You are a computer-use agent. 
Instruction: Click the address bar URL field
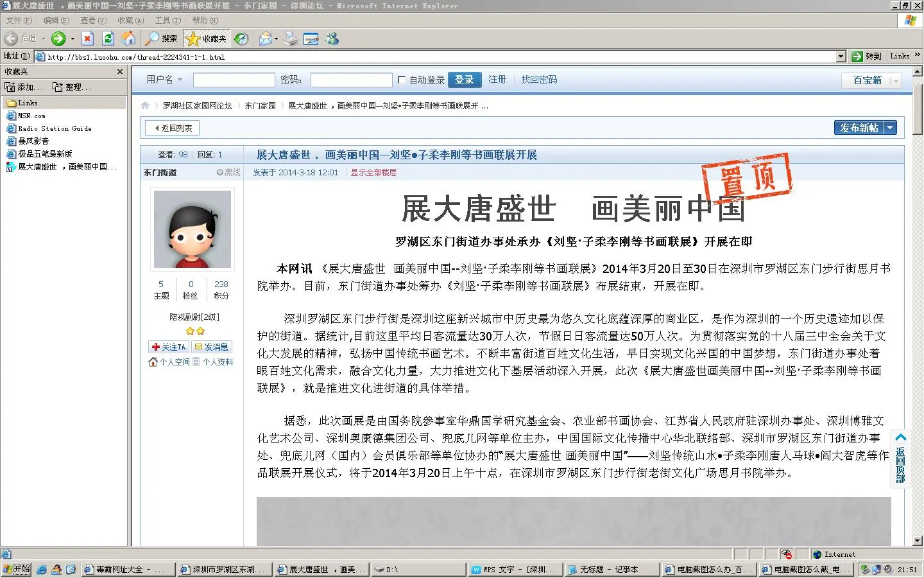(436, 57)
